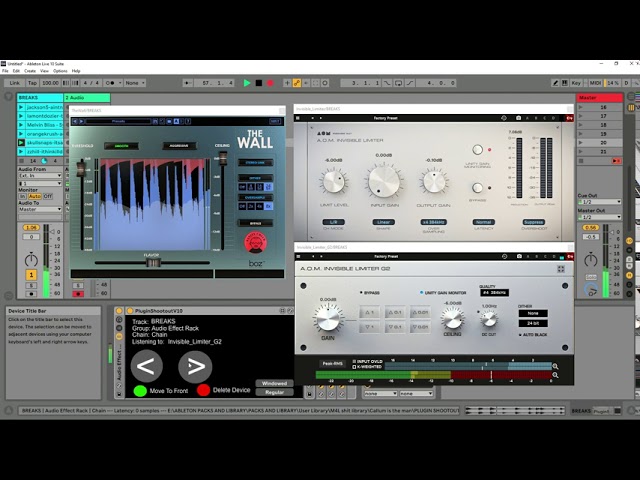Open the File menu
The image size is (640, 480).
pyautogui.click(x=5, y=71)
